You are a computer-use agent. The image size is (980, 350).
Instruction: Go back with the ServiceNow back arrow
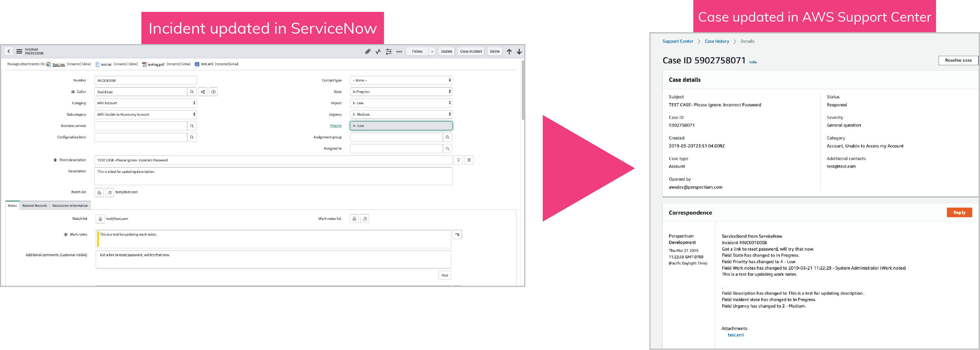tap(9, 51)
